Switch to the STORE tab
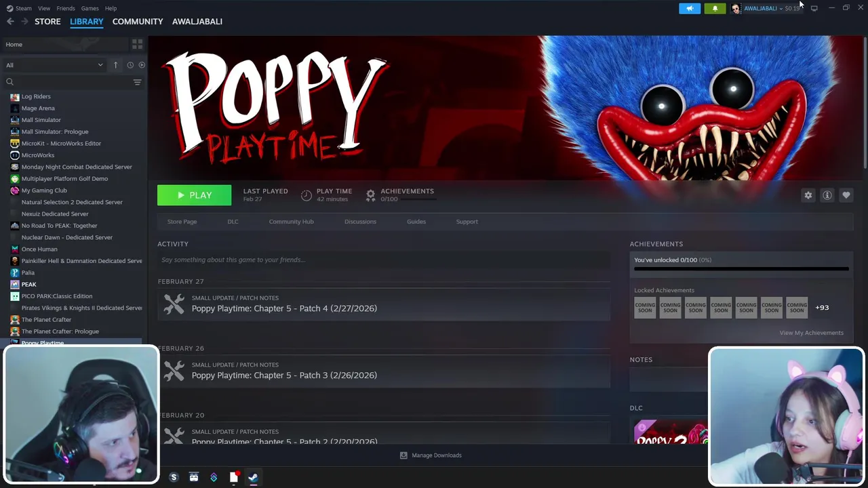This screenshot has height=488, width=868. pyautogui.click(x=47, y=22)
